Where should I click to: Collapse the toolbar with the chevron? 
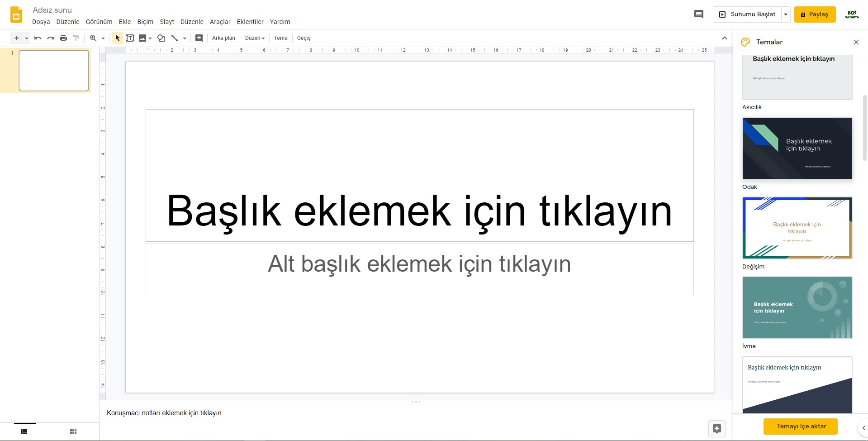point(724,38)
